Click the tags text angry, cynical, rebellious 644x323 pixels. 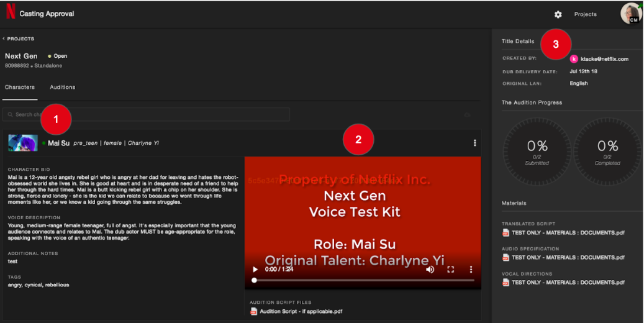tap(39, 284)
